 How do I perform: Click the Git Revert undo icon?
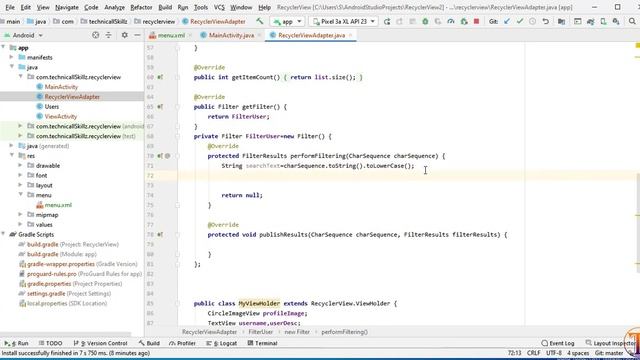546,21
